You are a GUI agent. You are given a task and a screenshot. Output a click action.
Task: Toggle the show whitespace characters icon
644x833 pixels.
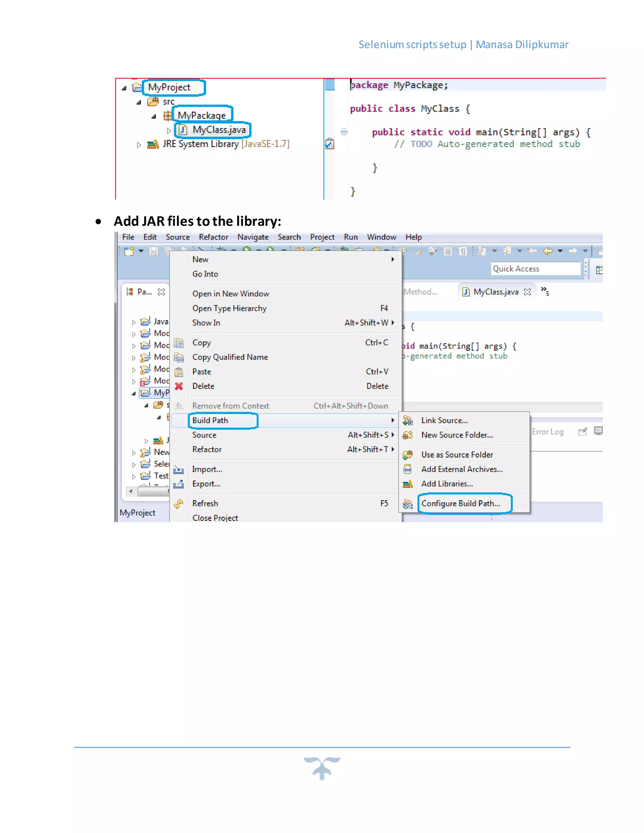pos(463,251)
